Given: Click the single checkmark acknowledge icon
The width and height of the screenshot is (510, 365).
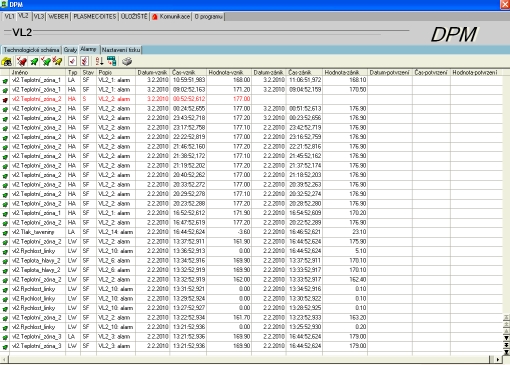Looking at the screenshot, I should pos(72,61).
